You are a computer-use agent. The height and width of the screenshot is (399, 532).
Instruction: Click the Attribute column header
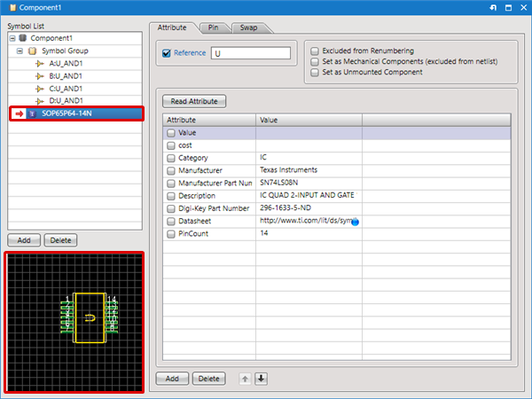pyautogui.click(x=209, y=120)
